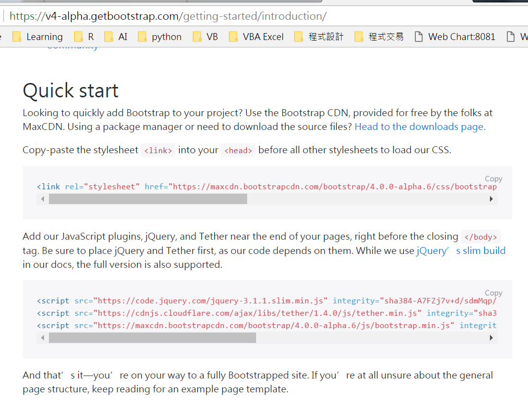The image size is (528, 420).
Task: Click the page icon beside Web Chart:8081
Action: (418, 36)
